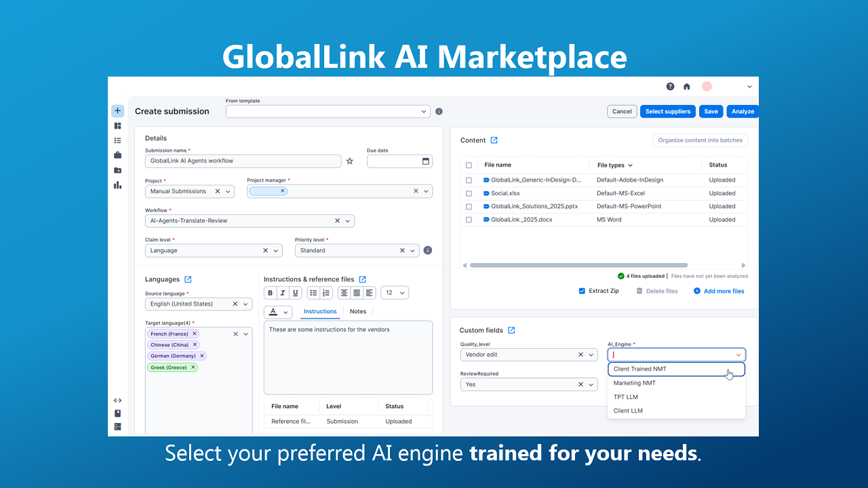Toggle select-all files checkbox in header
The image size is (868, 488).
[x=469, y=165]
